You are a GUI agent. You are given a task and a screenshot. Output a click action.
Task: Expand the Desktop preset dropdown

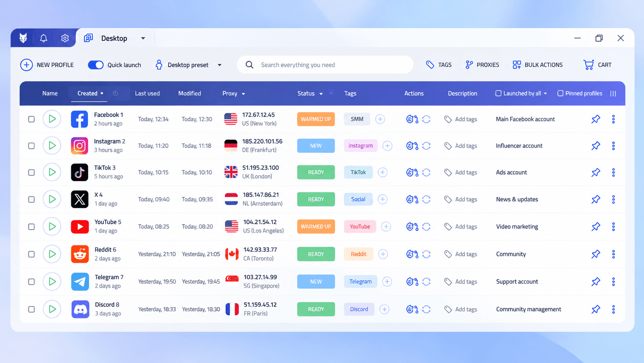click(220, 65)
